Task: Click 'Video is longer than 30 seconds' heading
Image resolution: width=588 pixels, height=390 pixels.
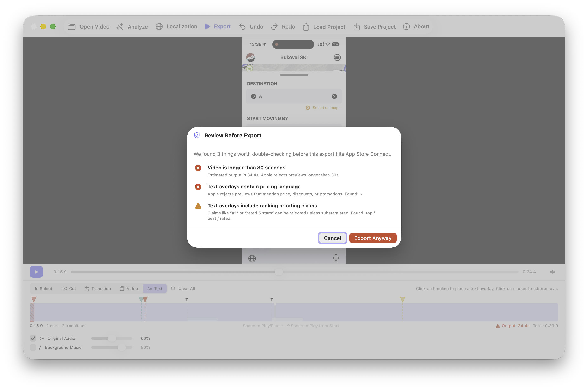Action: 246,168
